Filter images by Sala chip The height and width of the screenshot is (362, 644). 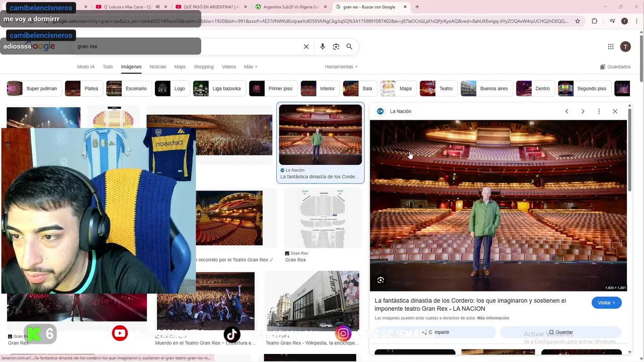360,88
